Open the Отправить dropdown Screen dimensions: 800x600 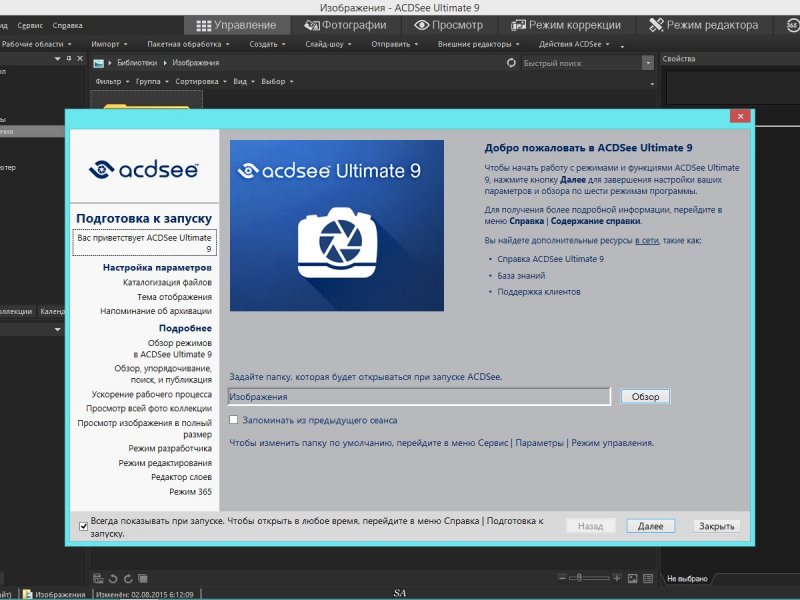click(x=395, y=44)
